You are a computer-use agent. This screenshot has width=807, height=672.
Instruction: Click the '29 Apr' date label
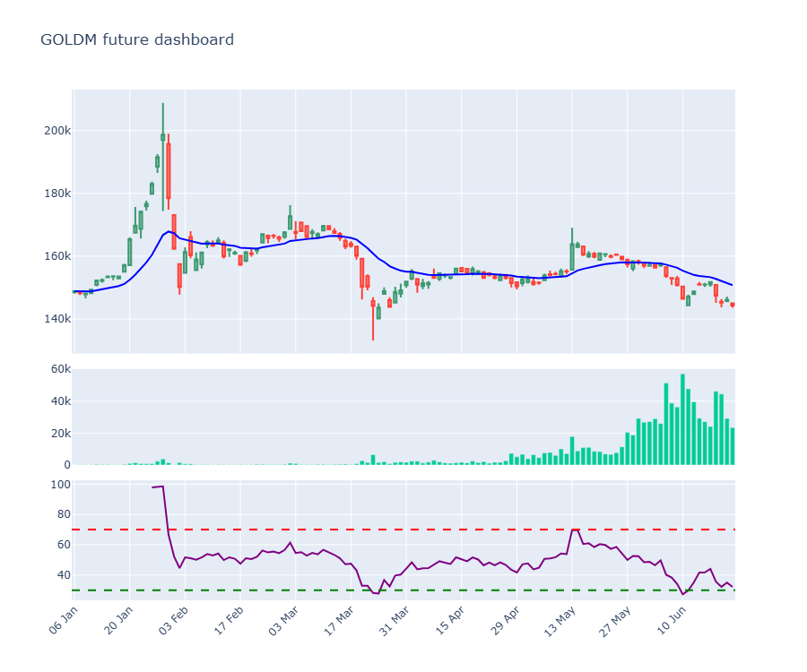[506, 621]
